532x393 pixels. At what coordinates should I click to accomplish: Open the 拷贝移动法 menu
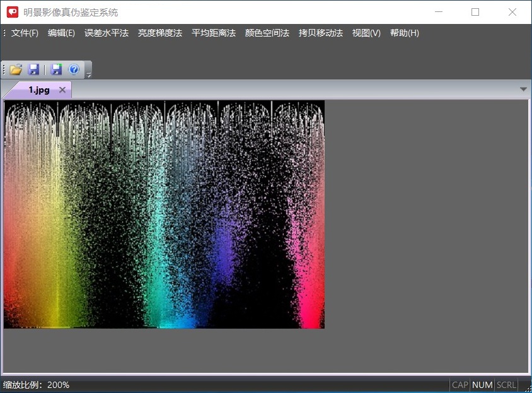point(321,33)
